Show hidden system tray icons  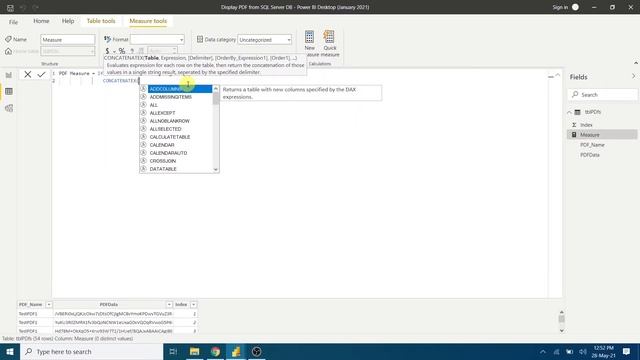543,352
